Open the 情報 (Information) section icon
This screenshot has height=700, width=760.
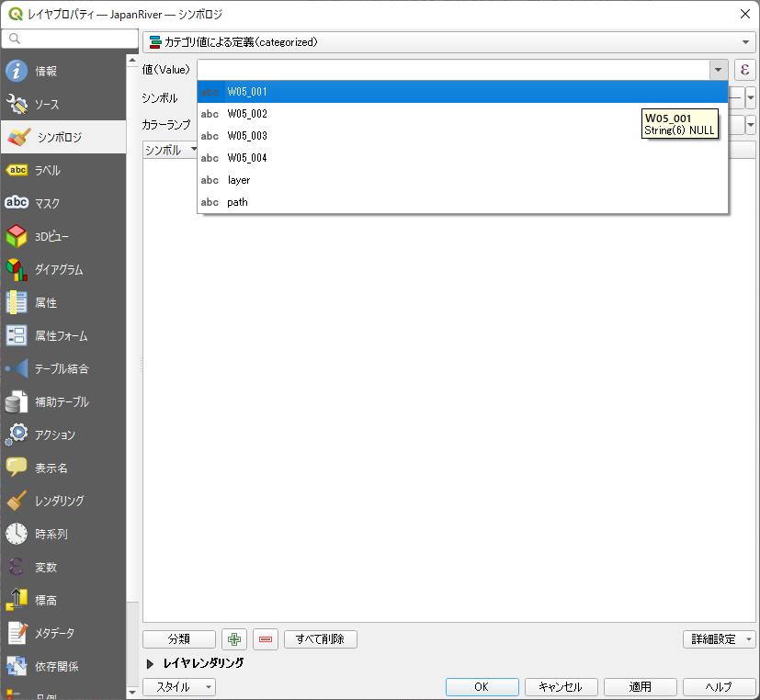(x=17, y=72)
